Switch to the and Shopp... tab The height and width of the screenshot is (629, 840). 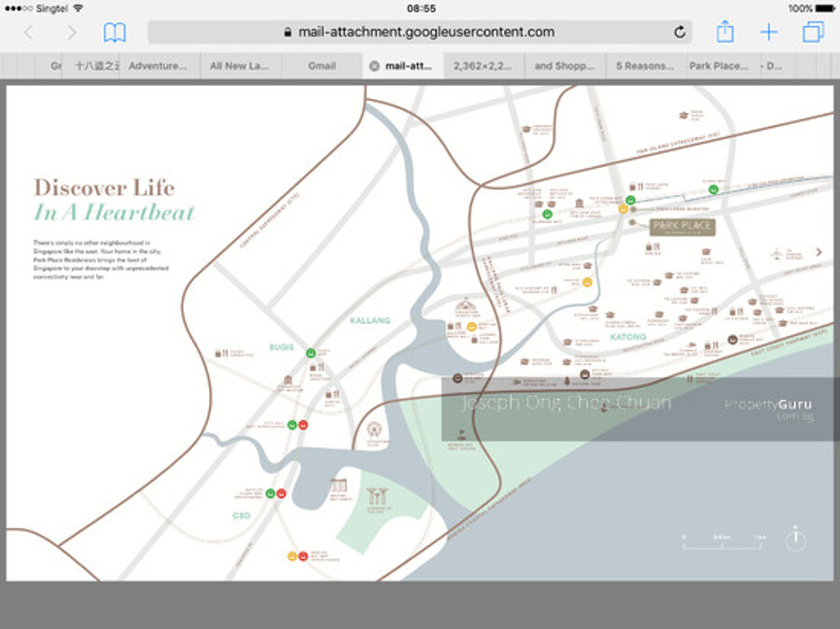point(564,66)
